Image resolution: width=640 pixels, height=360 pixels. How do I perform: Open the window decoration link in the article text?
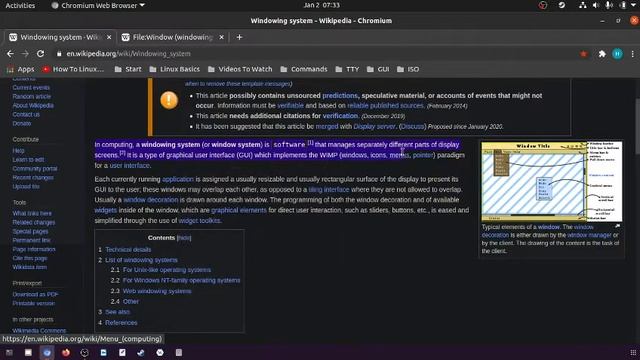tap(151, 200)
